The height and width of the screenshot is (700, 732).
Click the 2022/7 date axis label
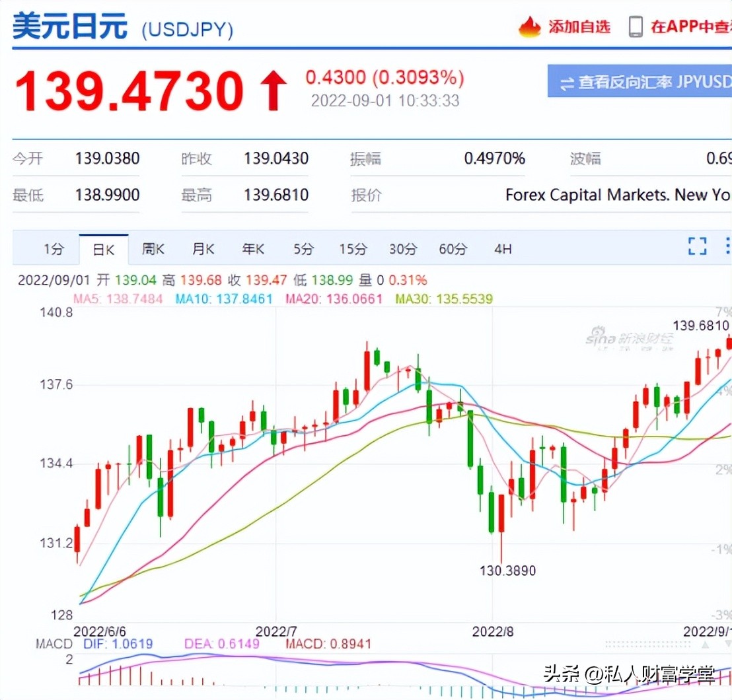pos(276,631)
